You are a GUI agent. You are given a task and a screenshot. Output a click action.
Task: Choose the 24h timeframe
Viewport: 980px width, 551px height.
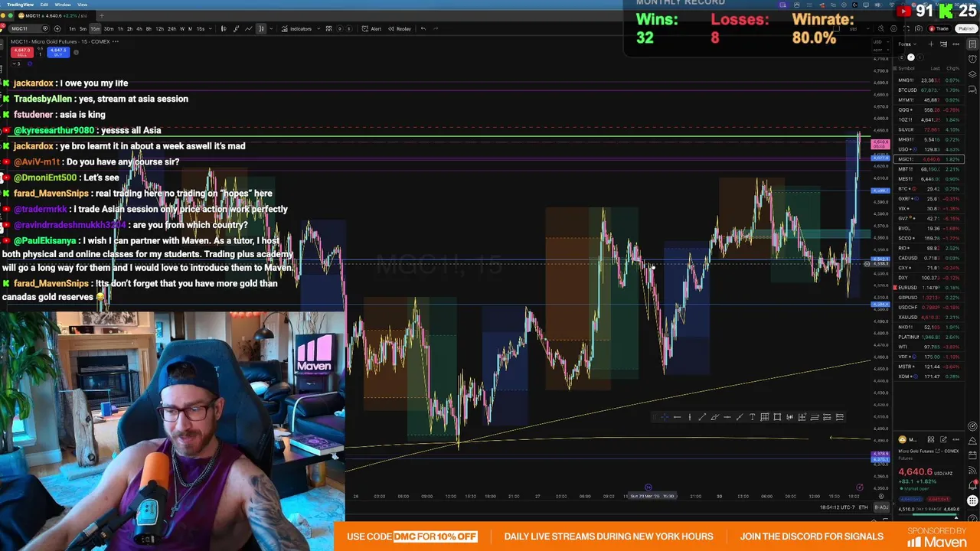click(x=171, y=28)
